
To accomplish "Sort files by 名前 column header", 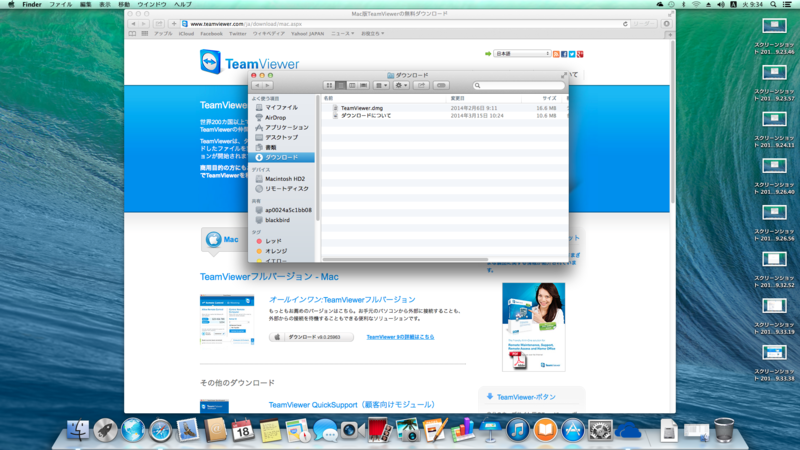I will click(384, 98).
